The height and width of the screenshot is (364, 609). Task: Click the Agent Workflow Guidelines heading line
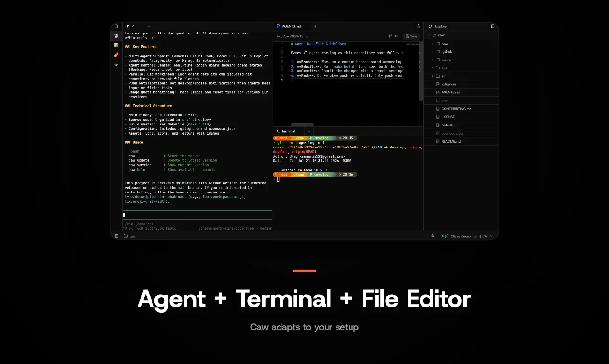click(x=318, y=44)
